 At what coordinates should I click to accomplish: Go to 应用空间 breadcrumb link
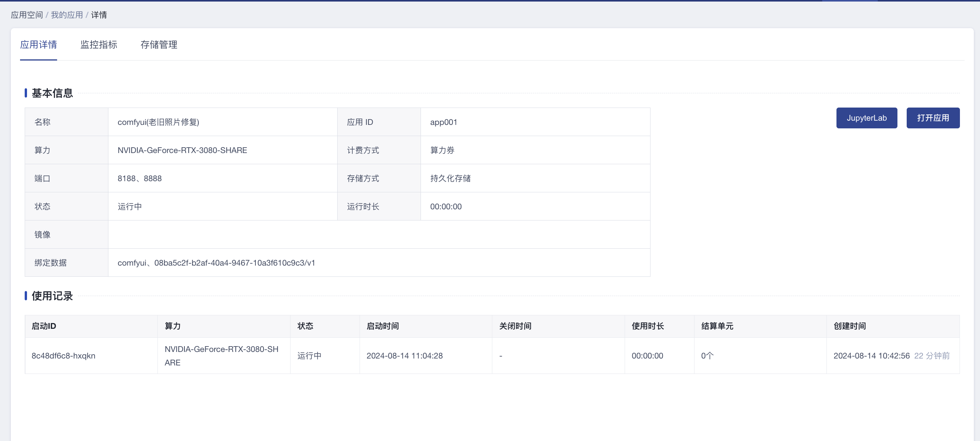(x=27, y=15)
